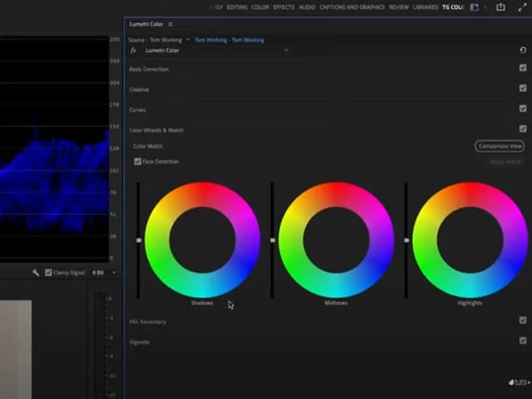Click the Color Match label

148,146
